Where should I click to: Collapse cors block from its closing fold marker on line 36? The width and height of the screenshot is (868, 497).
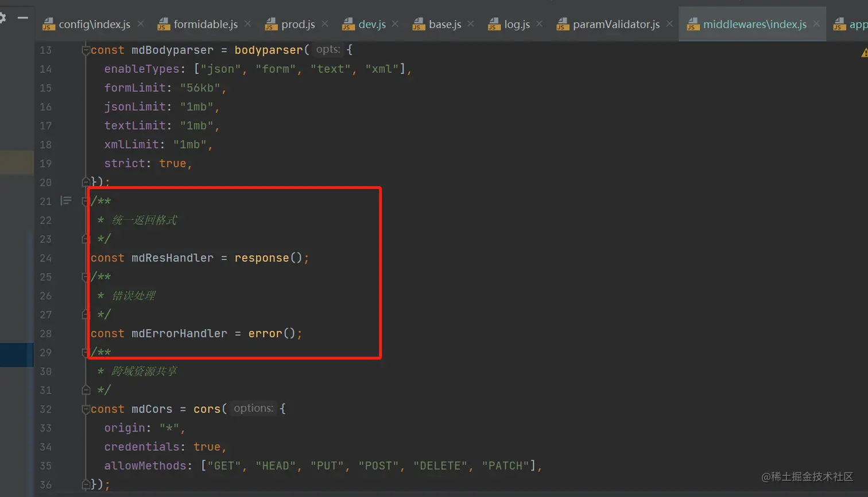pyautogui.click(x=86, y=484)
